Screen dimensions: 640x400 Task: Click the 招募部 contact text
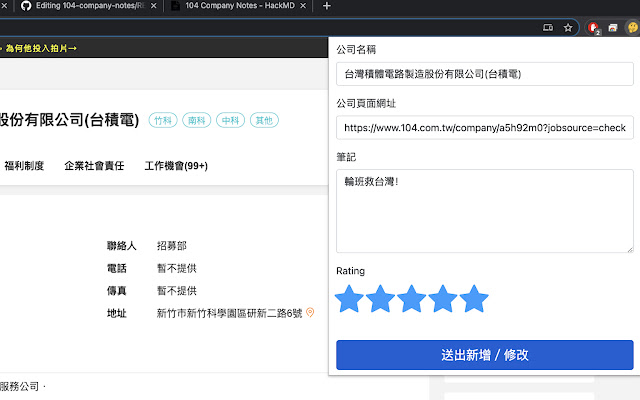pyautogui.click(x=172, y=246)
